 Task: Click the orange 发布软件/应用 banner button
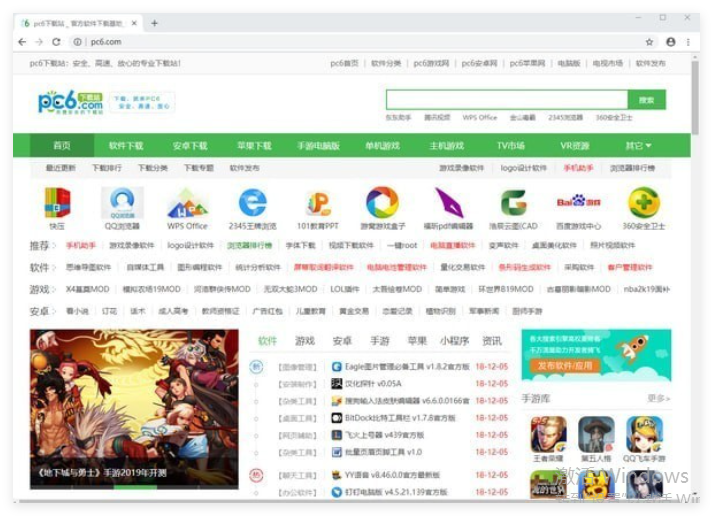point(565,366)
